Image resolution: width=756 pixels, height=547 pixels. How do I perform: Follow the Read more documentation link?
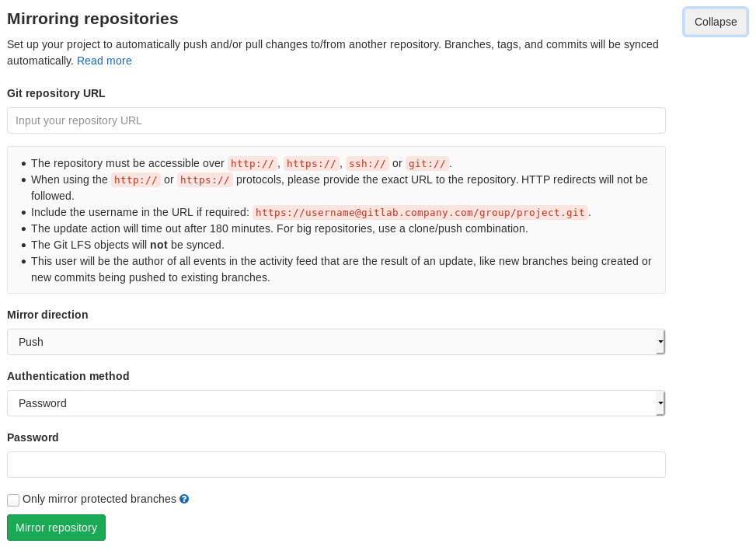point(104,61)
